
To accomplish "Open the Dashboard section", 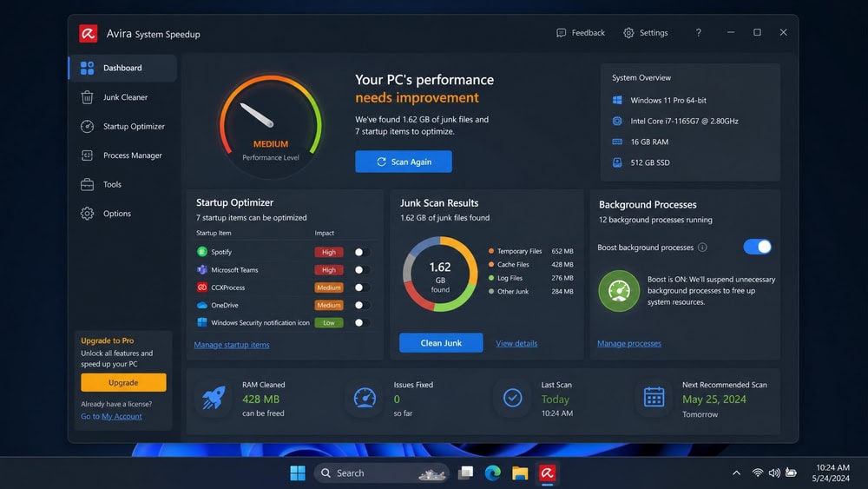I will click(123, 68).
